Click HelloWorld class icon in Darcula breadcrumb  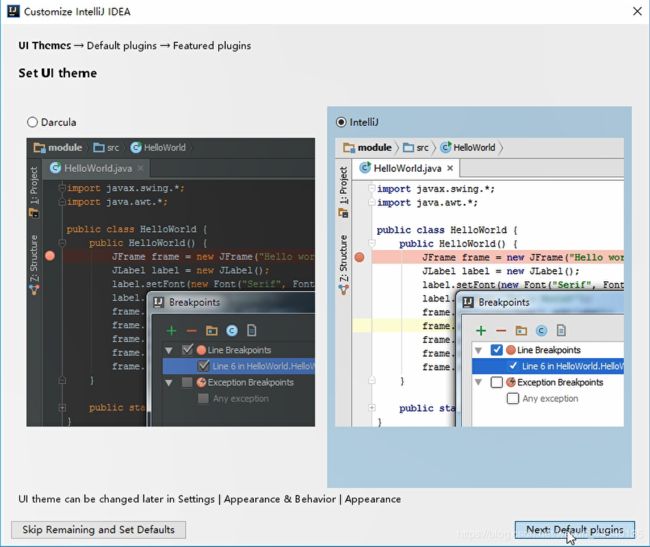tap(136, 148)
